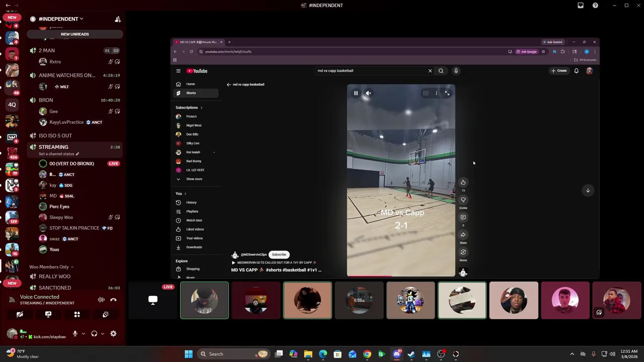Open the ISO ISO 5 OUT channel

55,136
